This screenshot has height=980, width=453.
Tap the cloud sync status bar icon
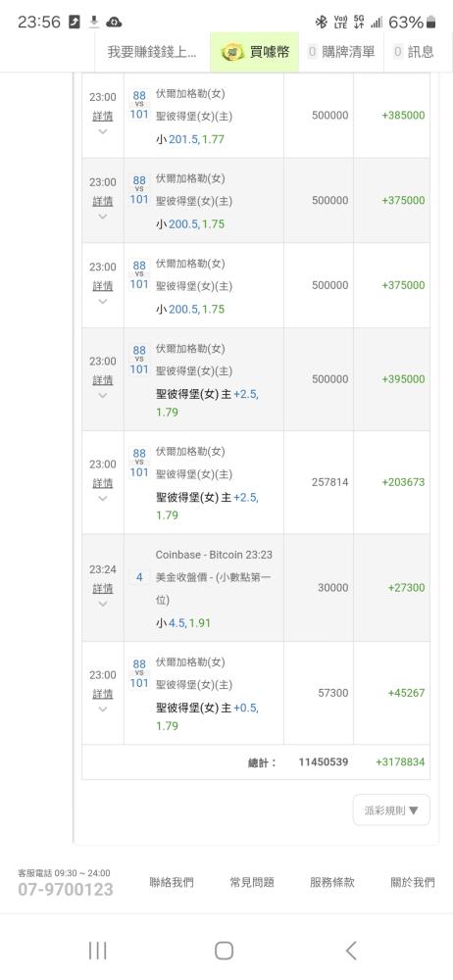tap(114, 23)
